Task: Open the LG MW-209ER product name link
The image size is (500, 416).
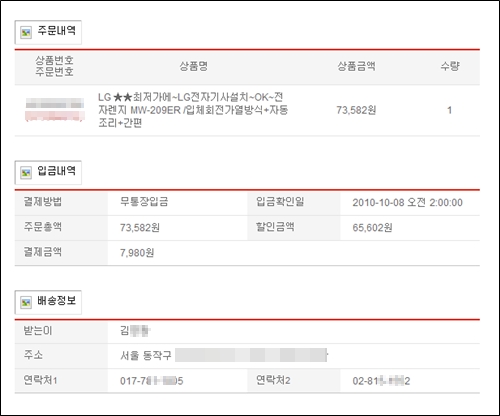Action: [193, 110]
